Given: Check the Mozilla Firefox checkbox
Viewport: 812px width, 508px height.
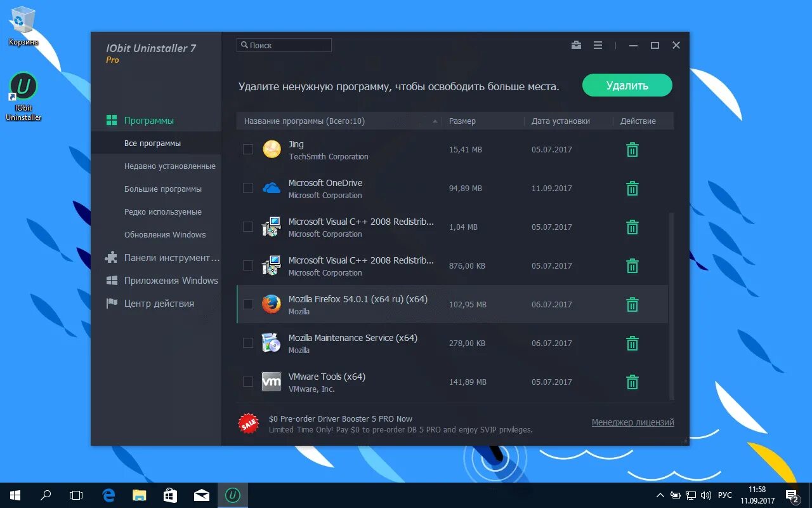Looking at the screenshot, I should point(248,304).
